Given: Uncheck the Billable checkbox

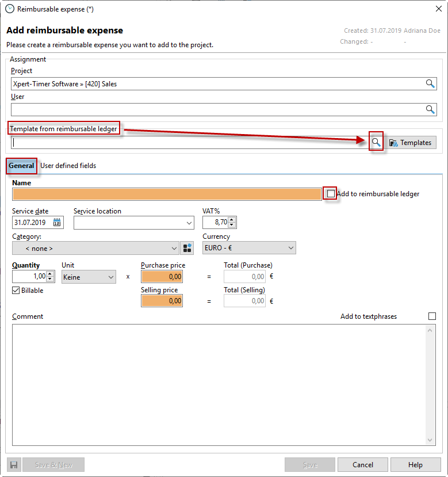Looking at the screenshot, I should (x=16, y=291).
